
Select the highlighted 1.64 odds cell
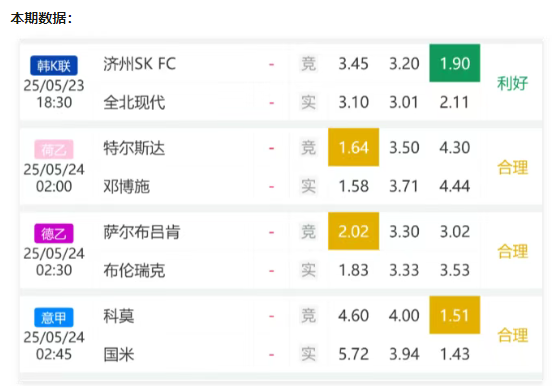353,147
